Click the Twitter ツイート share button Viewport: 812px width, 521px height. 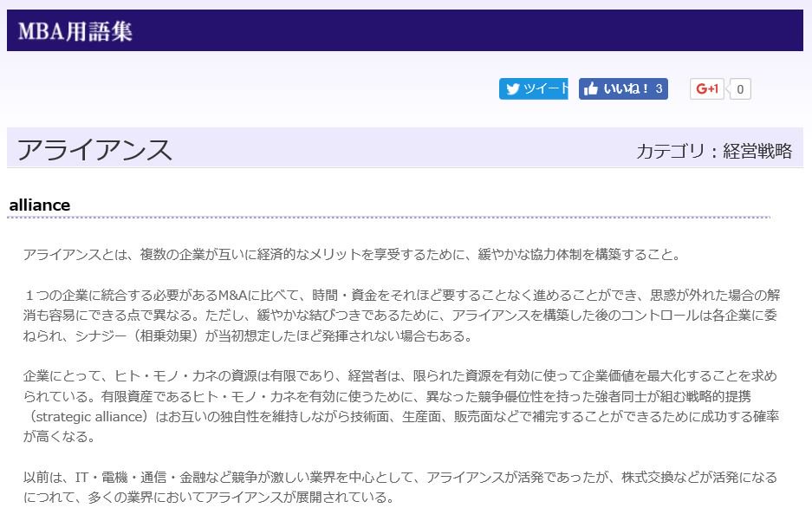[534, 88]
